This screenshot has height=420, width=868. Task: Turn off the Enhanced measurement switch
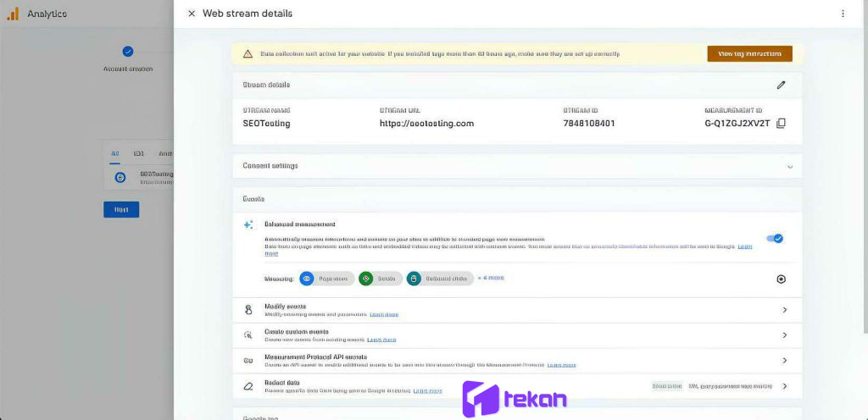[775, 238]
